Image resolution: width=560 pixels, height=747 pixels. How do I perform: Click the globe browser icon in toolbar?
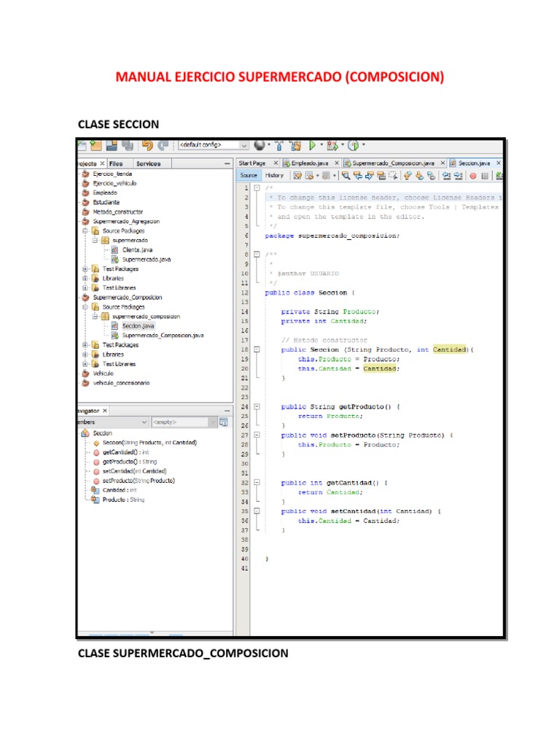pos(260,145)
